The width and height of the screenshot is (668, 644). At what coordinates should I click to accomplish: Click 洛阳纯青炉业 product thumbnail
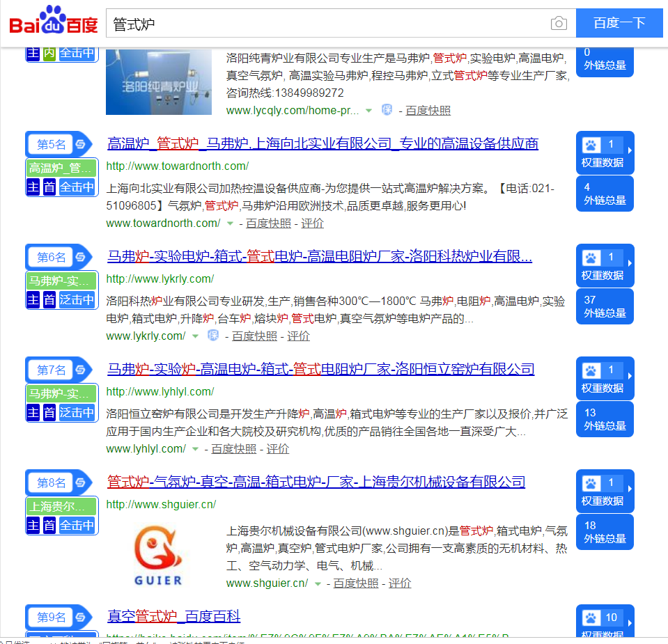pyautogui.click(x=159, y=81)
